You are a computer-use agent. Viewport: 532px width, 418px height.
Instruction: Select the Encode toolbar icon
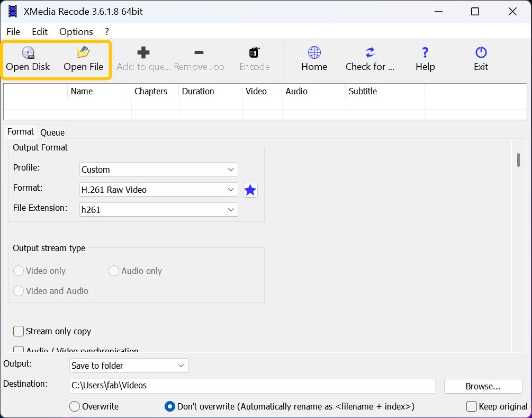(254, 58)
